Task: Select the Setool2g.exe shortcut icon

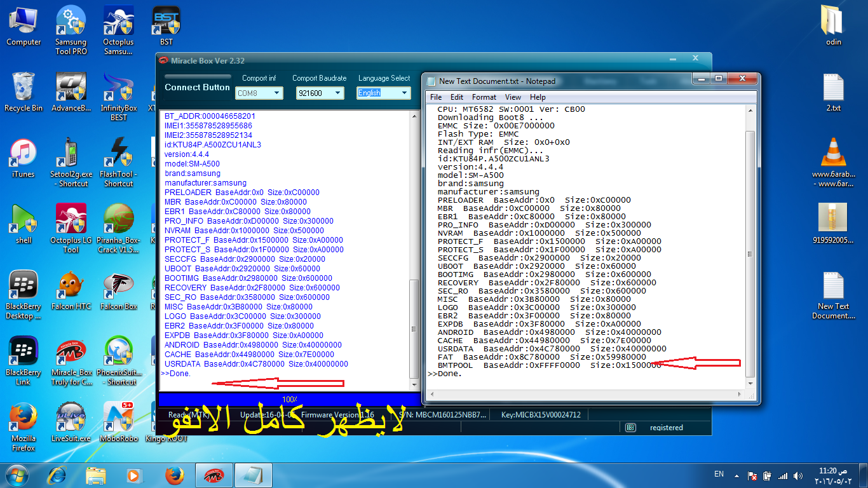Action: pyautogui.click(x=71, y=162)
